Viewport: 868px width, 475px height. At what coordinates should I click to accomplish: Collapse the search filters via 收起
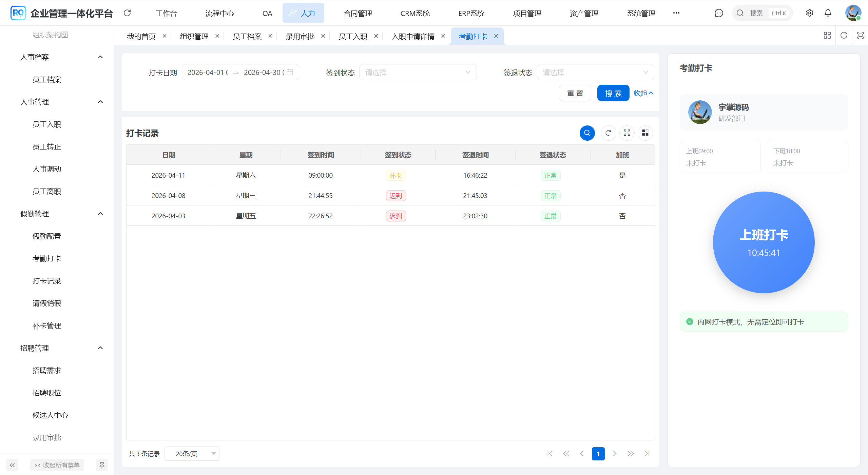point(643,93)
